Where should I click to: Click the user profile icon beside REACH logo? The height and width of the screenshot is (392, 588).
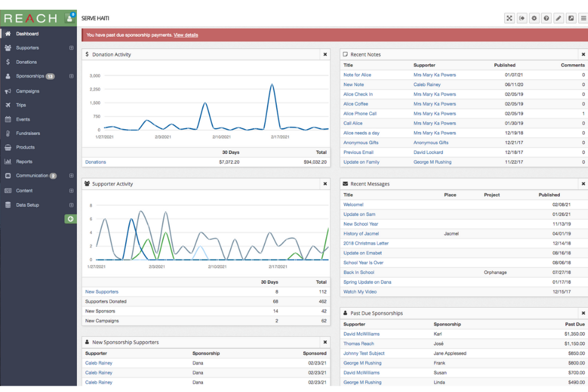click(x=71, y=18)
